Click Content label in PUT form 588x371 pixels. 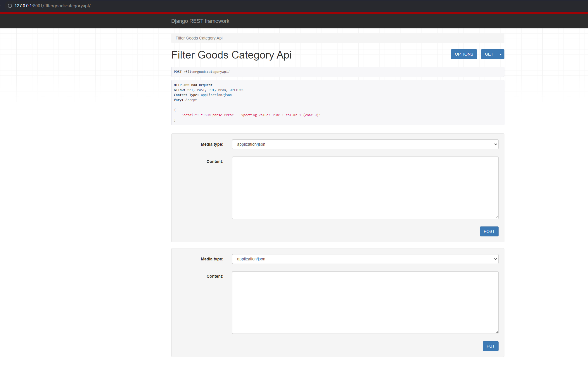pyautogui.click(x=215, y=276)
